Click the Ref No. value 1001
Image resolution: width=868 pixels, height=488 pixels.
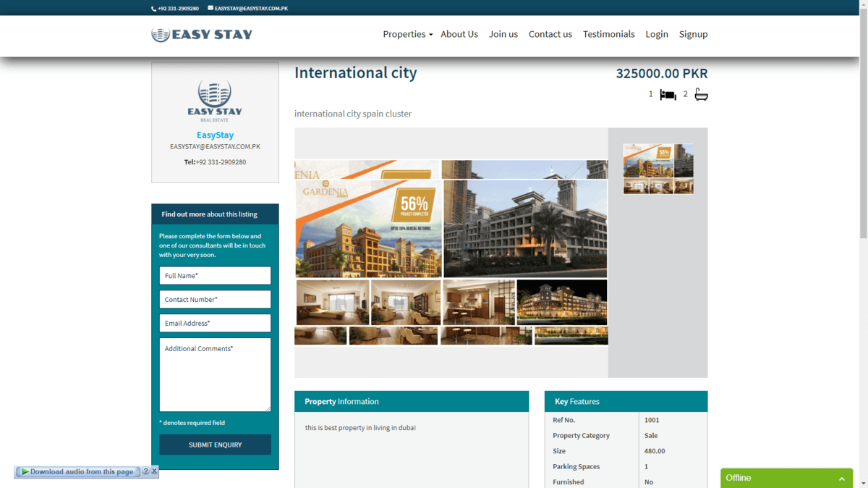click(652, 420)
